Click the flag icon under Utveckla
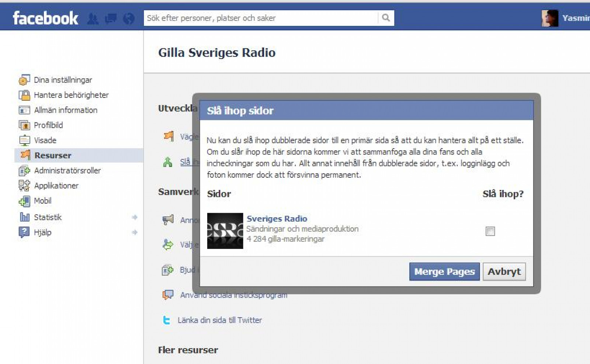The width and height of the screenshot is (590, 364). tap(169, 136)
